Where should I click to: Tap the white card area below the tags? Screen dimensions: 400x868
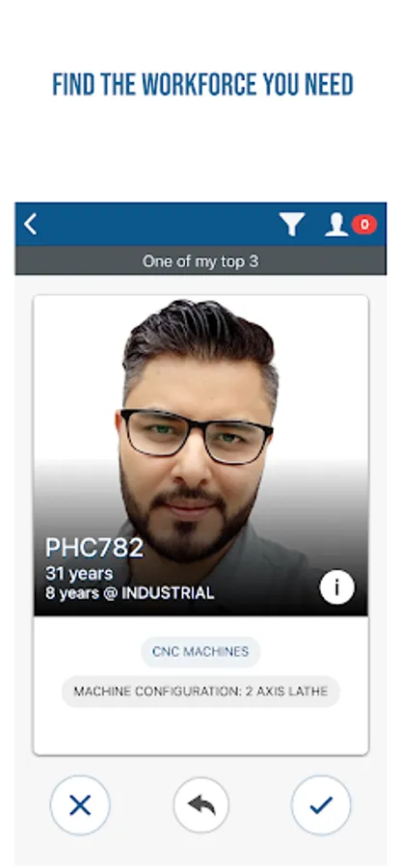pos(200,731)
